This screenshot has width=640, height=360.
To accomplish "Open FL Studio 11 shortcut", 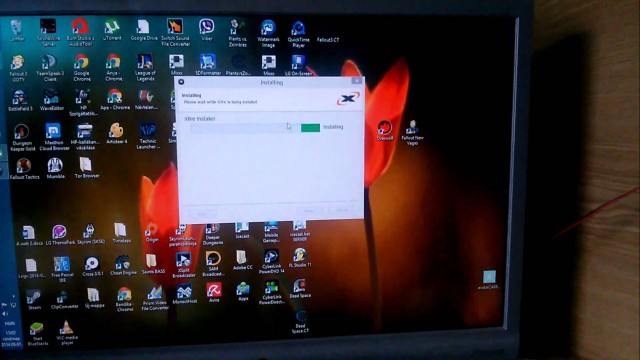I will click(300, 258).
